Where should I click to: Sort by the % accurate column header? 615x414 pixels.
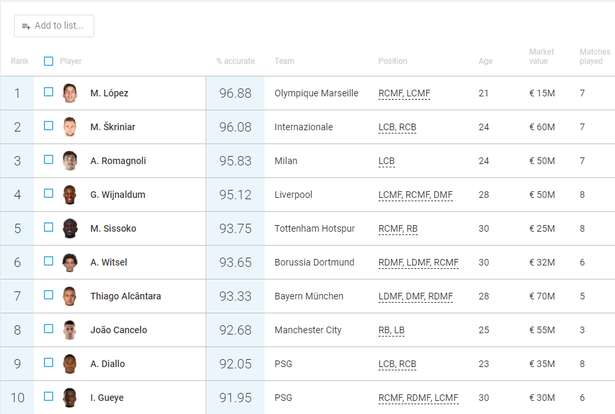click(x=235, y=61)
